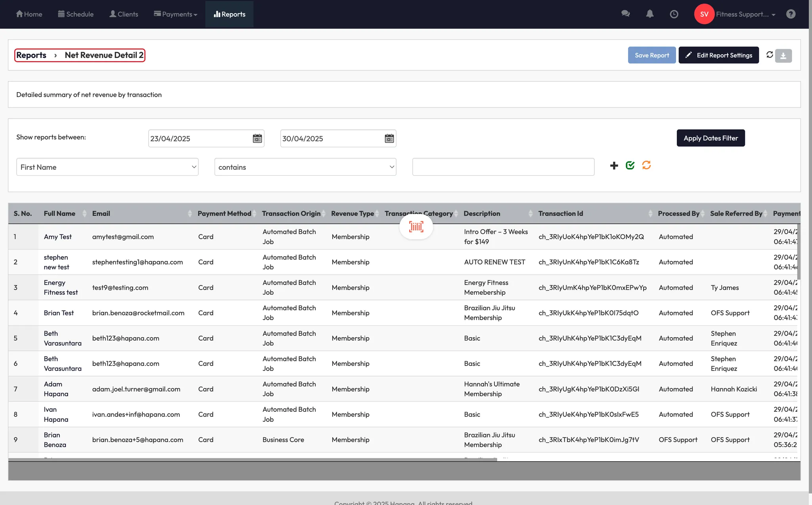Apply filters with green check icon
This screenshot has height=505, width=812.
630,165
